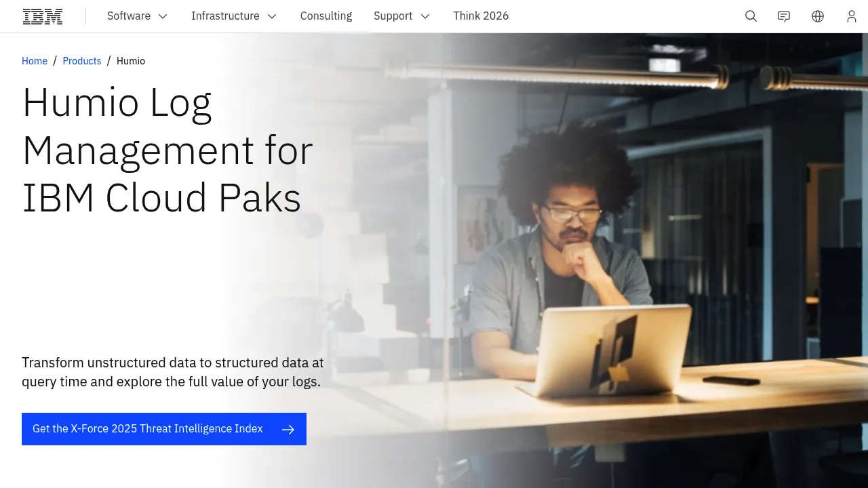
Task: Open the Think 2026 nav item
Action: point(481,16)
